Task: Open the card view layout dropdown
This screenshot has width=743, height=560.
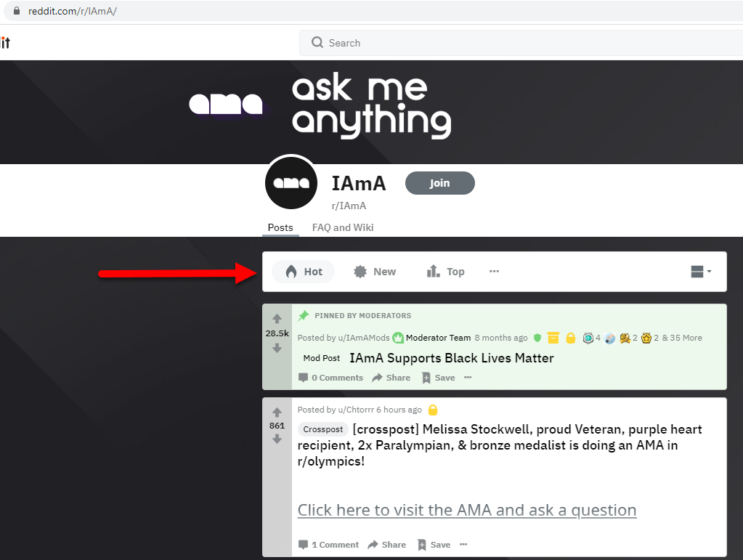Action: (702, 272)
